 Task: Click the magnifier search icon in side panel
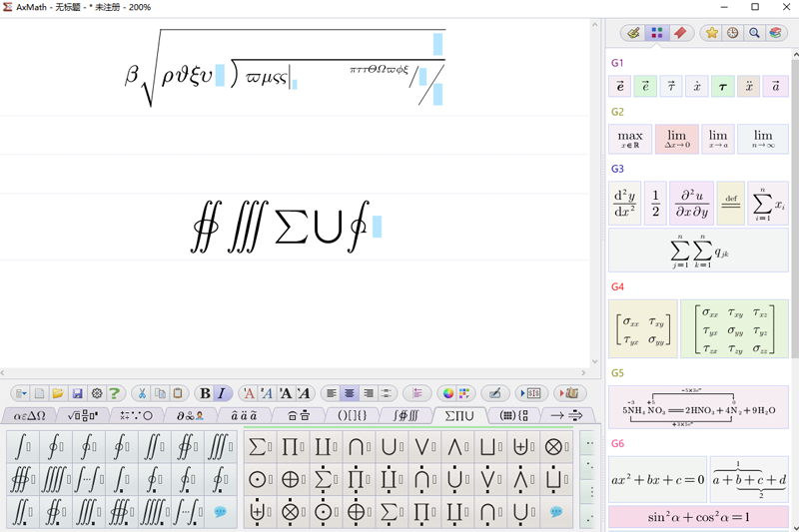click(x=754, y=33)
